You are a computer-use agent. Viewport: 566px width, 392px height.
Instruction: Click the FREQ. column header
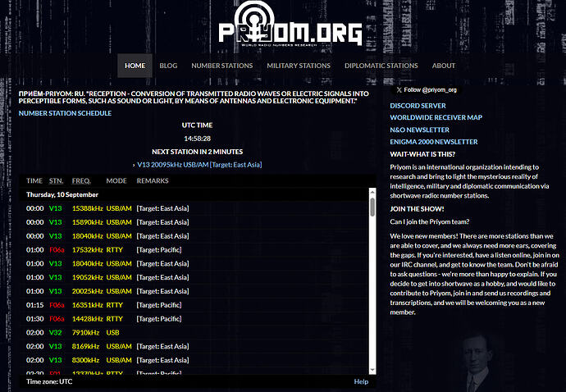pos(81,181)
